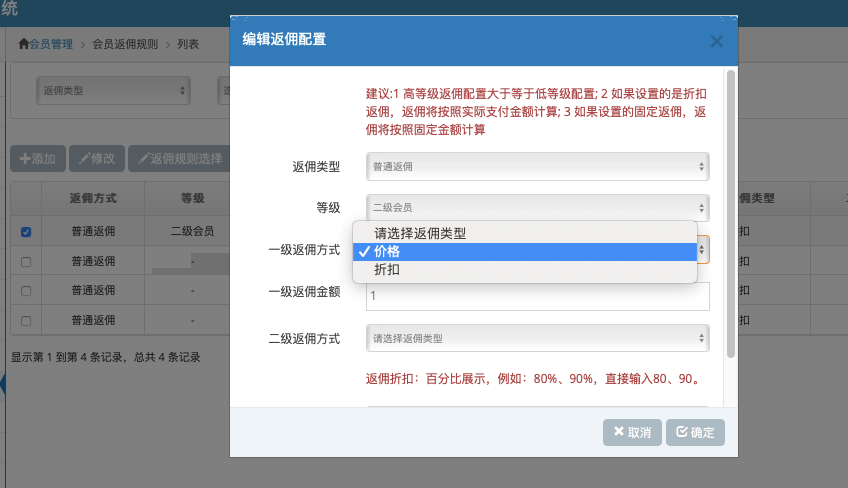Click the plus icon on 添加 button
The image size is (848, 488).
[25, 159]
